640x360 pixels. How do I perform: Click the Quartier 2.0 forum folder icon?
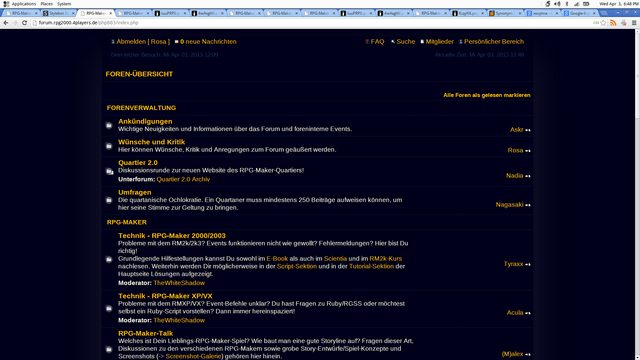tap(109, 171)
